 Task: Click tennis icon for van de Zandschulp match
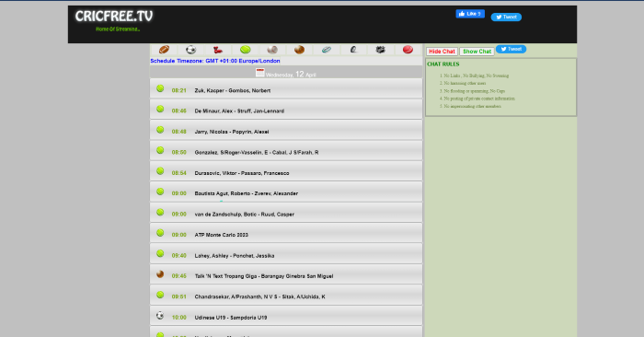[160, 212]
